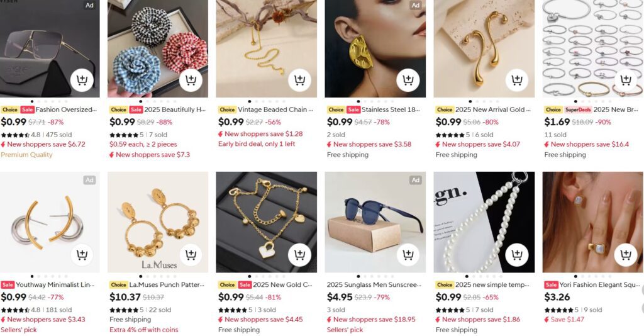This screenshot has width=644, height=336.
Task: Click SuperDeals badge on bracelet listing
Action: pyautogui.click(x=577, y=109)
